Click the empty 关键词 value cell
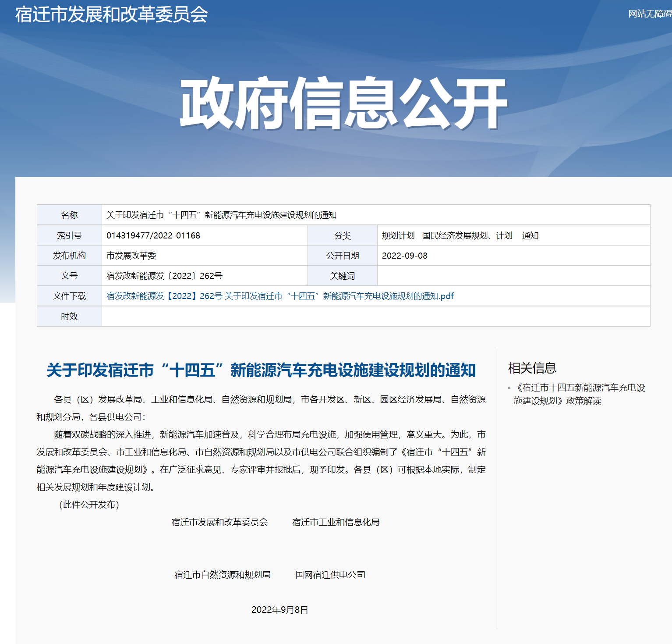672x644 pixels. point(513,276)
